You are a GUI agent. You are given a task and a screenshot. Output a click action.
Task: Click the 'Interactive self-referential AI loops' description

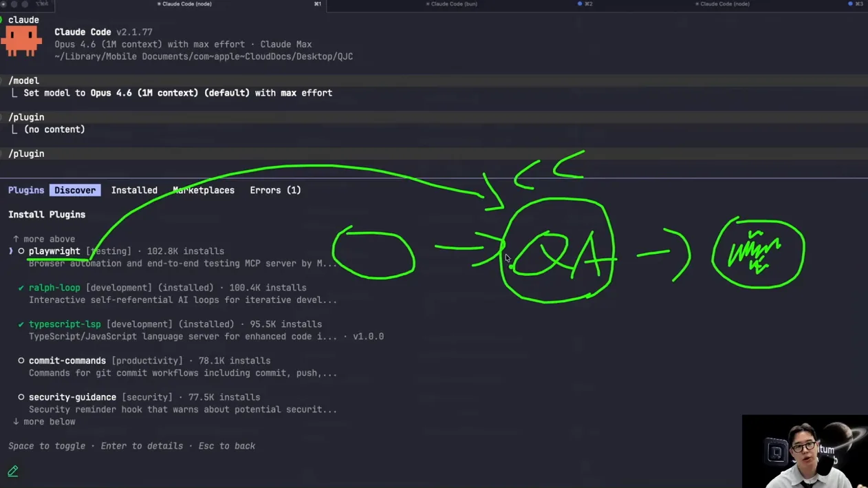(183, 300)
